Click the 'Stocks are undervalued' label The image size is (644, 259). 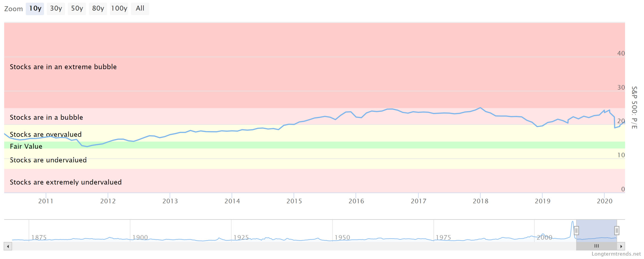[x=48, y=160]
